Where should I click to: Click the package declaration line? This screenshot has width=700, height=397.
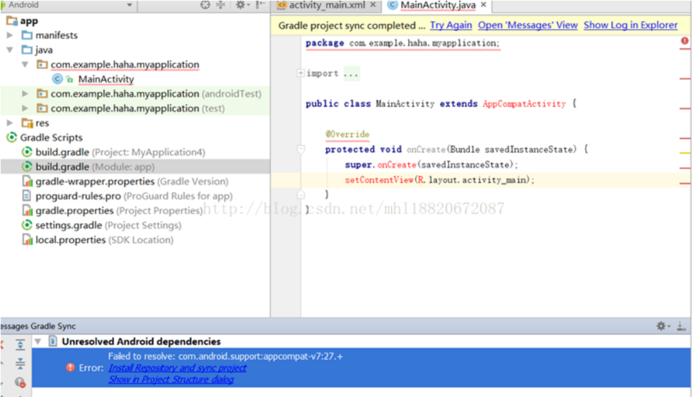point(403,43)
